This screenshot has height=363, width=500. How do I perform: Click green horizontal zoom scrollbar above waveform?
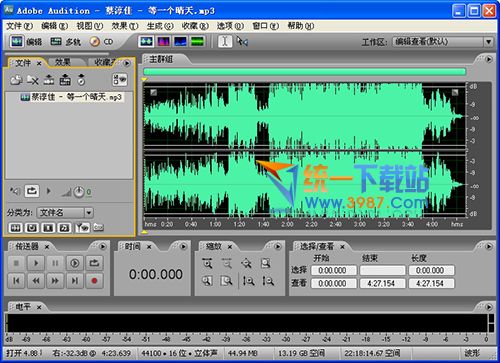(304, 71)
